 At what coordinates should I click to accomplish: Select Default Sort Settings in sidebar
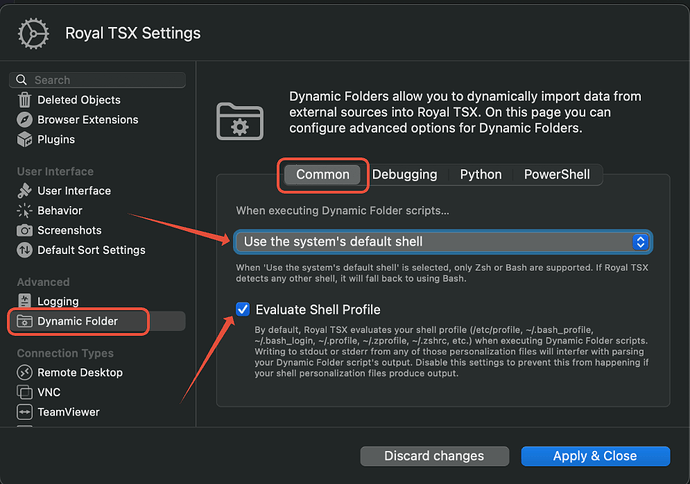tap(91, 251)
